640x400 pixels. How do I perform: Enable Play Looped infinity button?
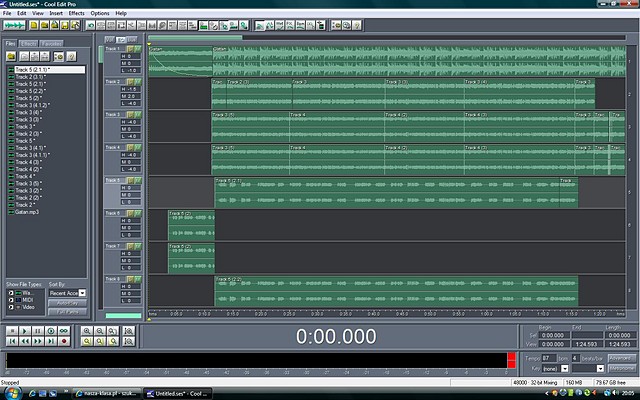[64, 331]
